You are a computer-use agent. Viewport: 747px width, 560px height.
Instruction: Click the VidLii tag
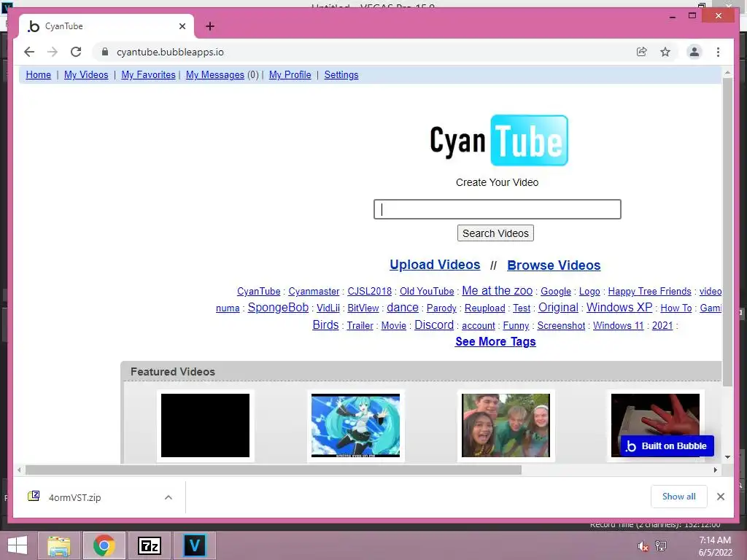[328, 308]
